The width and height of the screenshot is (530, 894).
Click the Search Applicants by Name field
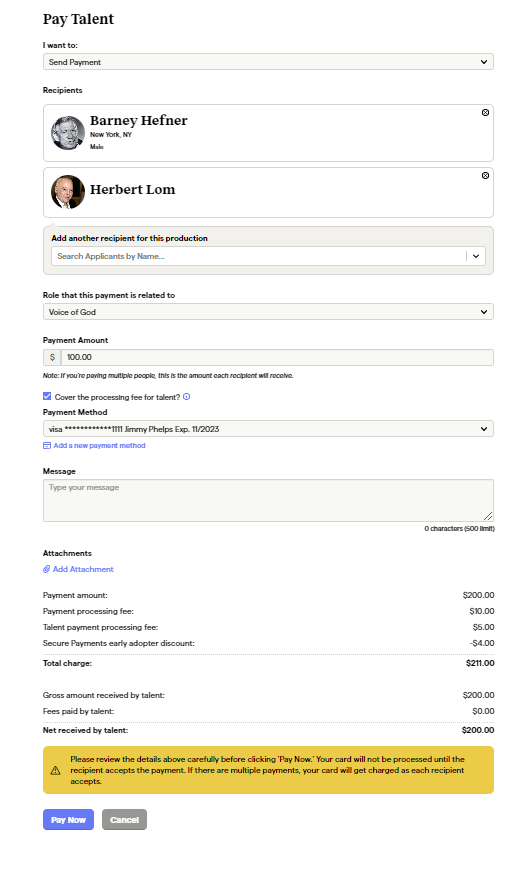[259, 257]
